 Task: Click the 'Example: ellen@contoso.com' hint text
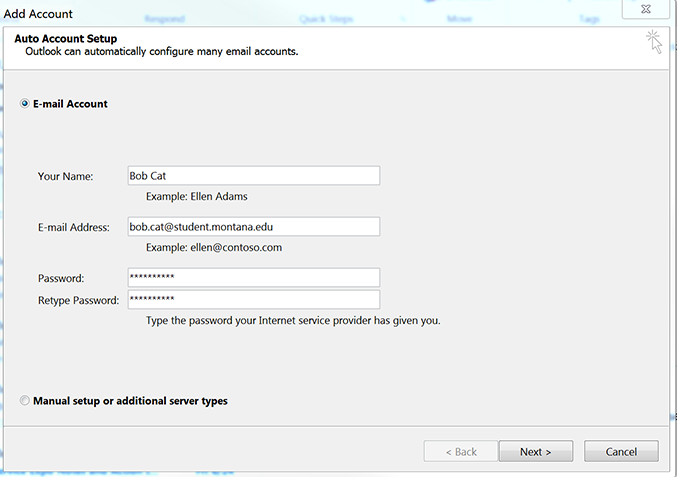click(214, 247)
